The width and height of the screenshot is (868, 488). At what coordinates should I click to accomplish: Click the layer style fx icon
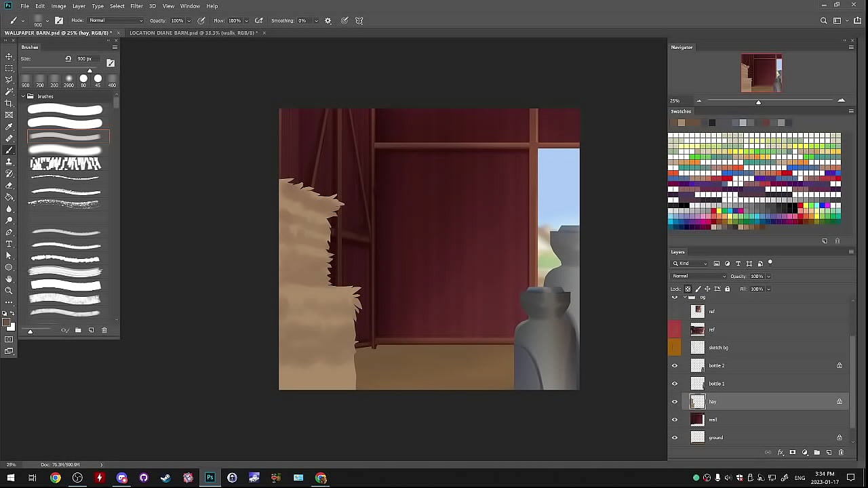click(781, 452)
